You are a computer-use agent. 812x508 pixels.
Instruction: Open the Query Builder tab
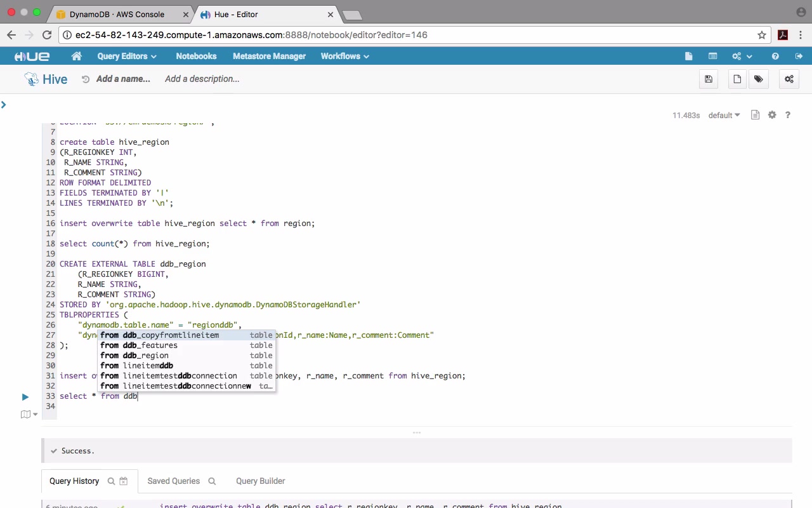pos(260,481)
